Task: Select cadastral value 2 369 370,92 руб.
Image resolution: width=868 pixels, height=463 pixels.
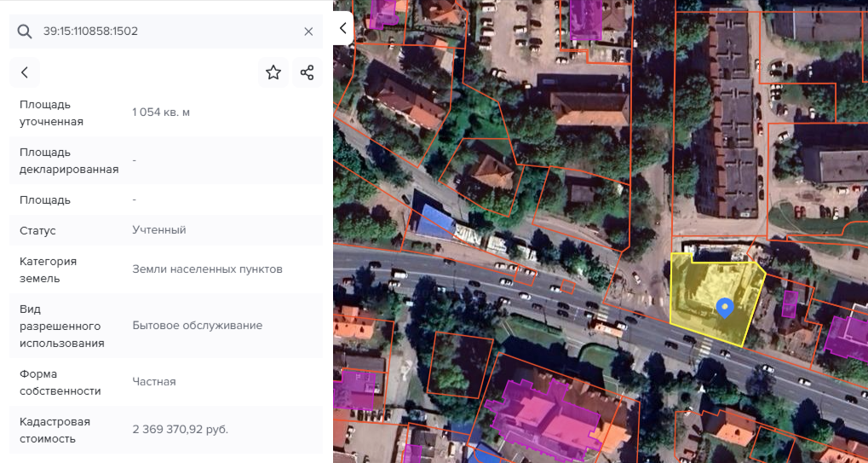Action: pos(181,429)
